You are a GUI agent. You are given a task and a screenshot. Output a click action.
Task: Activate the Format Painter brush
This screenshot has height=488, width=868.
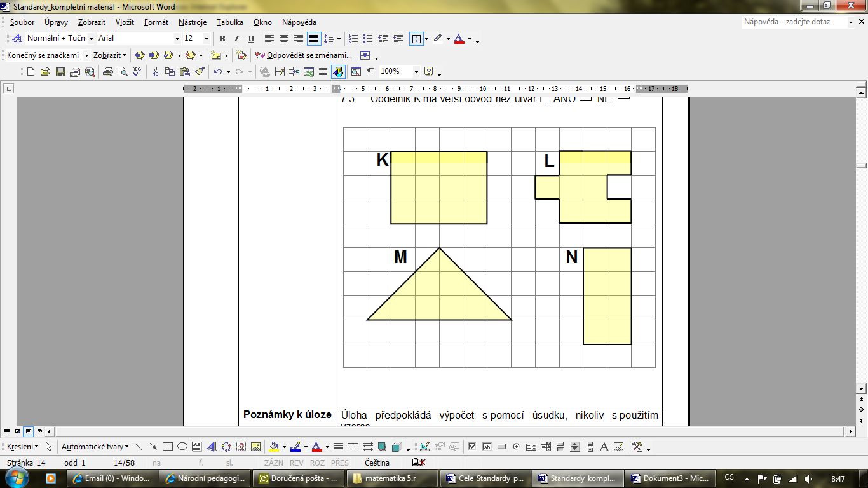click(x=200, y=72)
